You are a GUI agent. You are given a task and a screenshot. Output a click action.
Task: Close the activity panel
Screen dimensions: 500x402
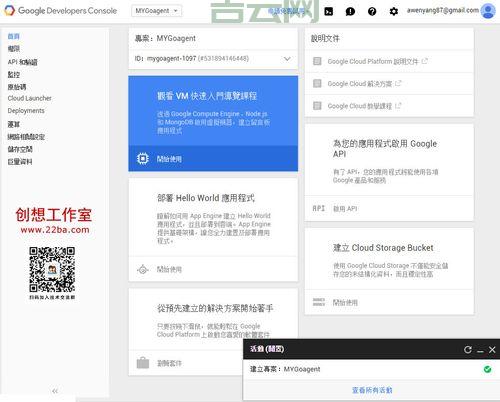[x=492, y=350]
